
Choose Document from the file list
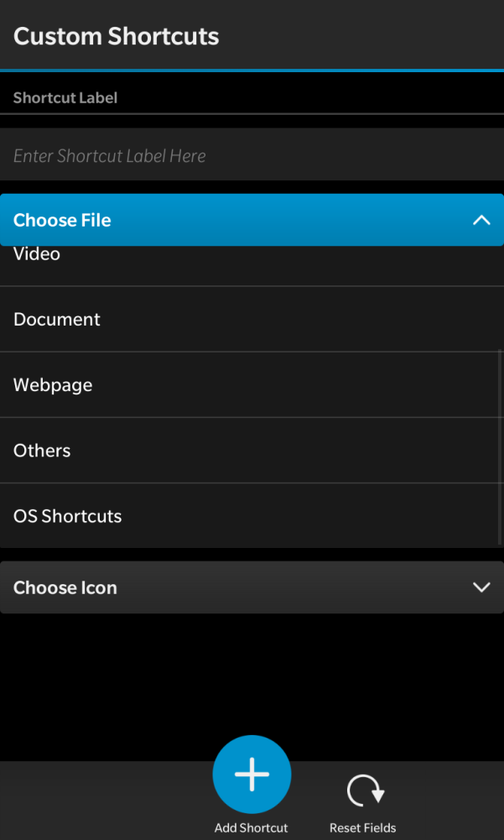[57, 320]
